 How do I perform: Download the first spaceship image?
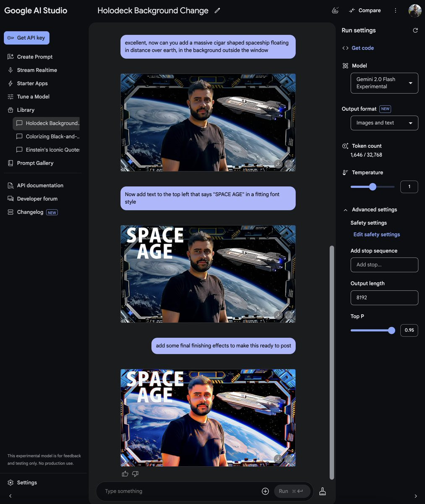pos(278,164)
